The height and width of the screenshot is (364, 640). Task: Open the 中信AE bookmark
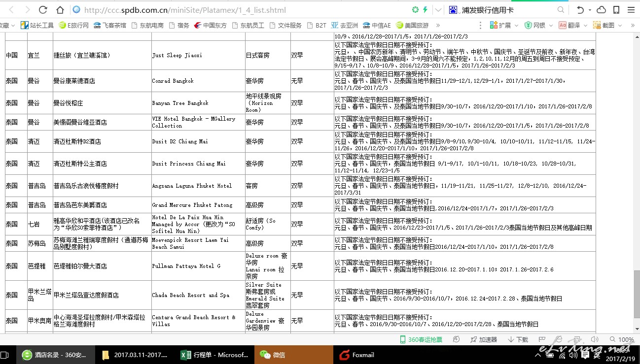[377, 25]
